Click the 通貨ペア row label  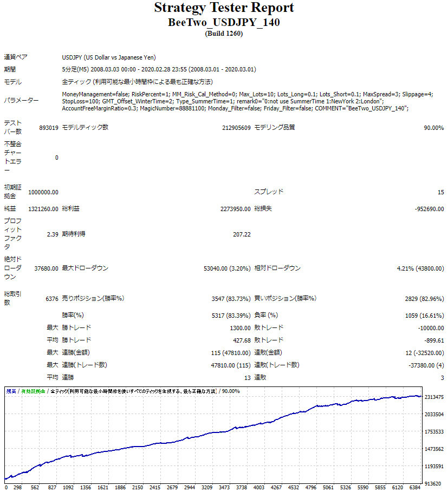coord(16,57)
